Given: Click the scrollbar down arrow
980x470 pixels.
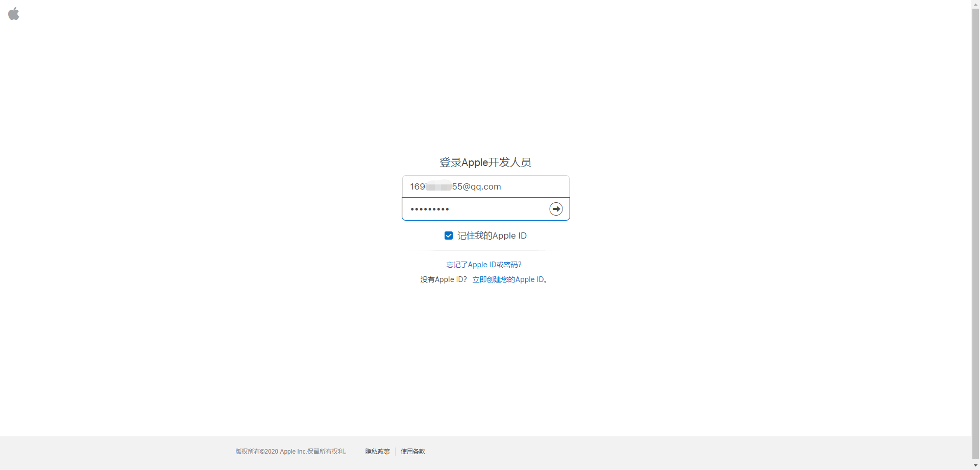Looking at the screenshot, I should [976, 465].
